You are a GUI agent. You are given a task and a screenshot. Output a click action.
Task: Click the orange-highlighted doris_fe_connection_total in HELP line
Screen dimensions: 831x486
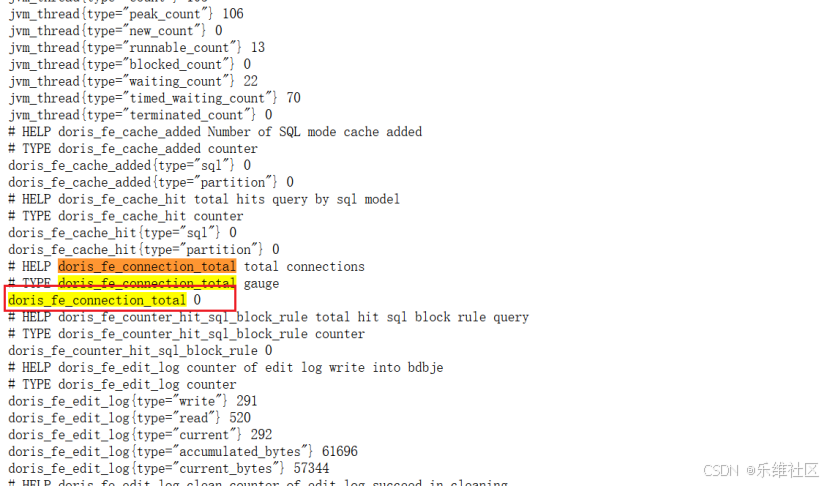pos(147,266)
